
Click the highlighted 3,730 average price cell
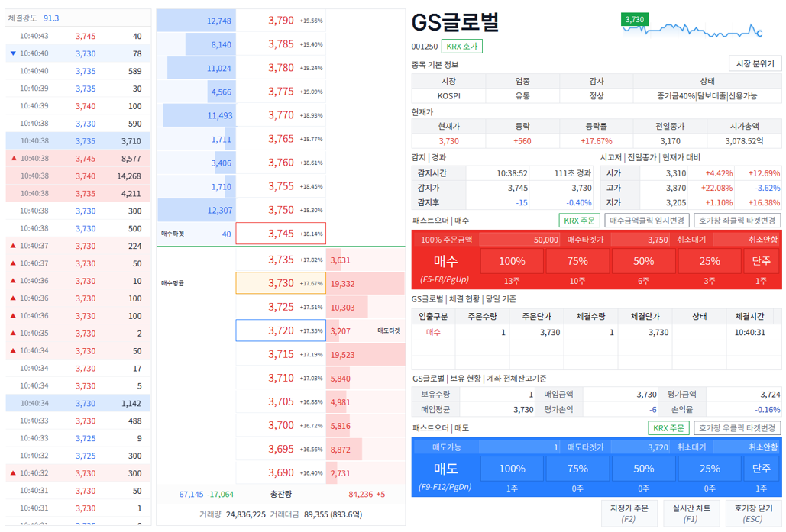281,283
